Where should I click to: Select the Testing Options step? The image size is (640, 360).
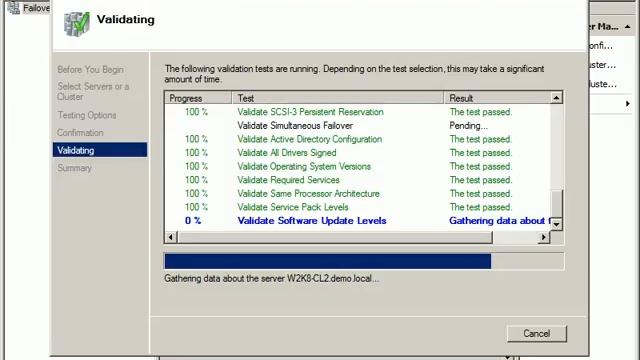tap(87, 115)
